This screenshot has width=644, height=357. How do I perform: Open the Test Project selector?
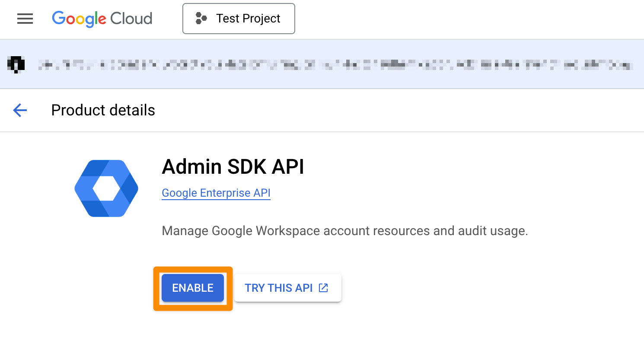click(239, 19)
